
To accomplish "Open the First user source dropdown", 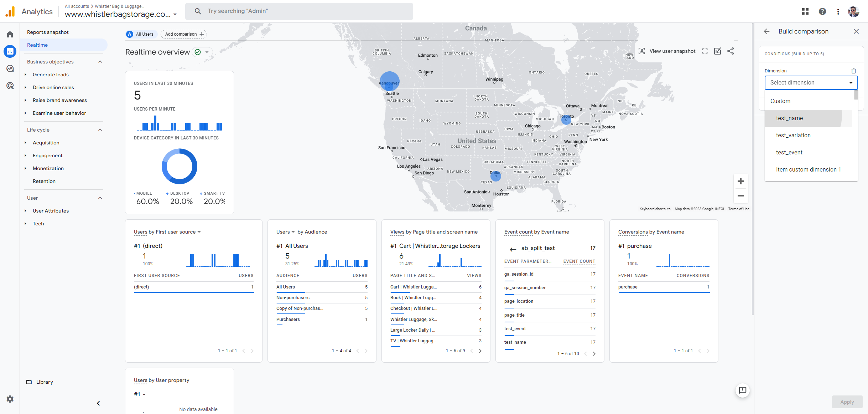I will (199, 232).
